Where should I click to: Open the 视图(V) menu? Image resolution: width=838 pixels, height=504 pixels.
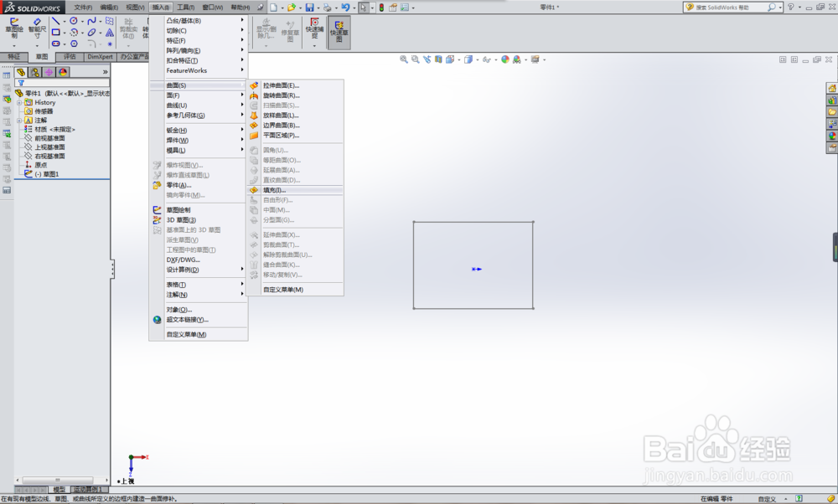click(x=135, y=8)
